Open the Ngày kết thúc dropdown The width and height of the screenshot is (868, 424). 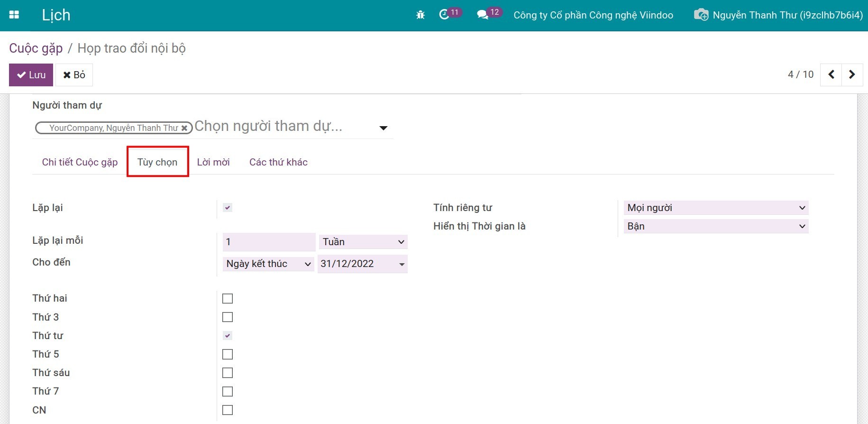268,264
